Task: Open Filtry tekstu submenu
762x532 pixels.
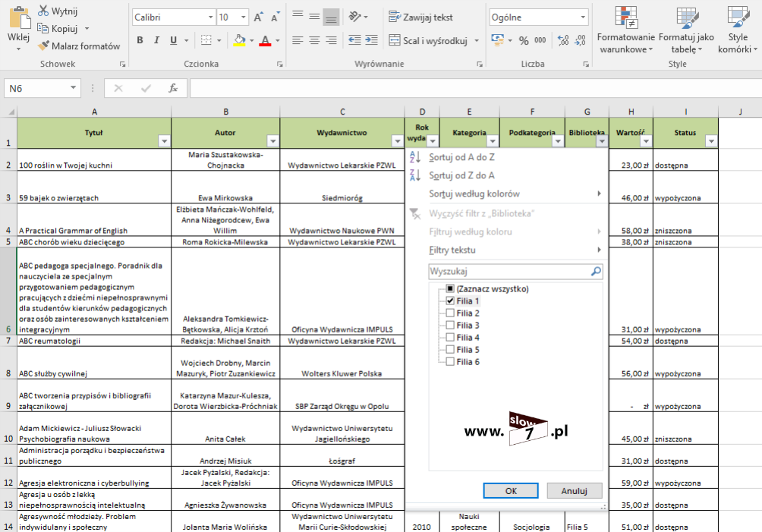Action: pyautogui.click(x=506, y=250)
